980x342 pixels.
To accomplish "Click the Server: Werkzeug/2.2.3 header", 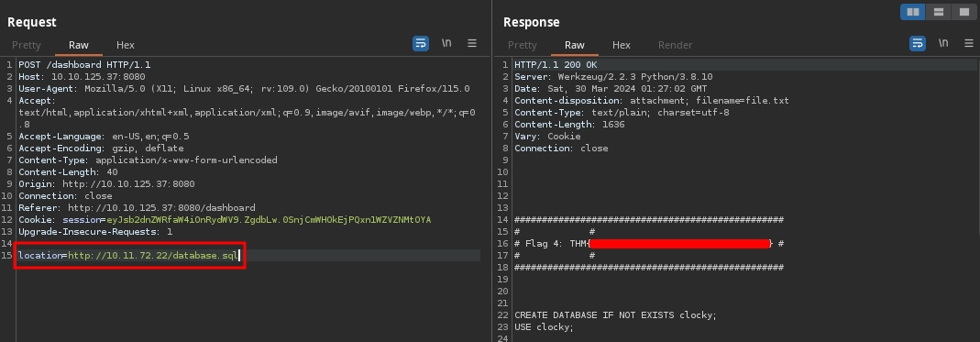I will click(x=613, y=77).
